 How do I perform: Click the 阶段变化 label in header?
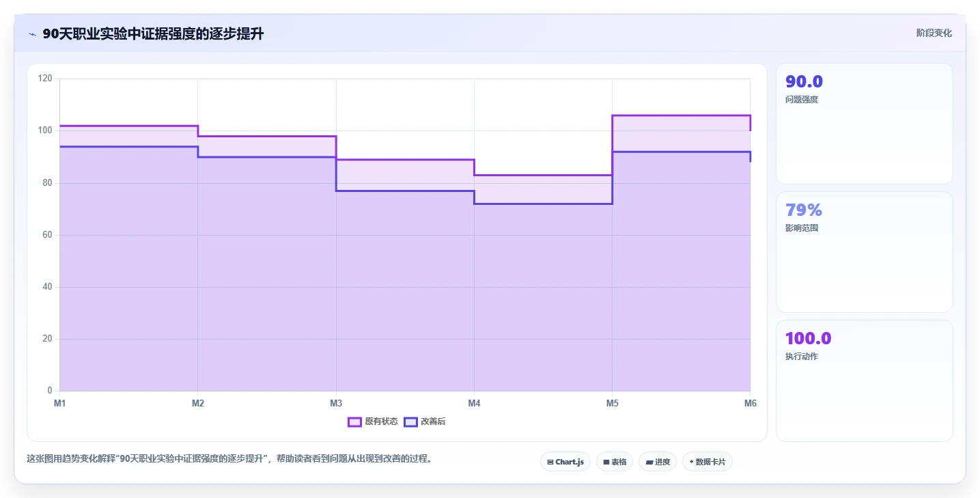934,33
